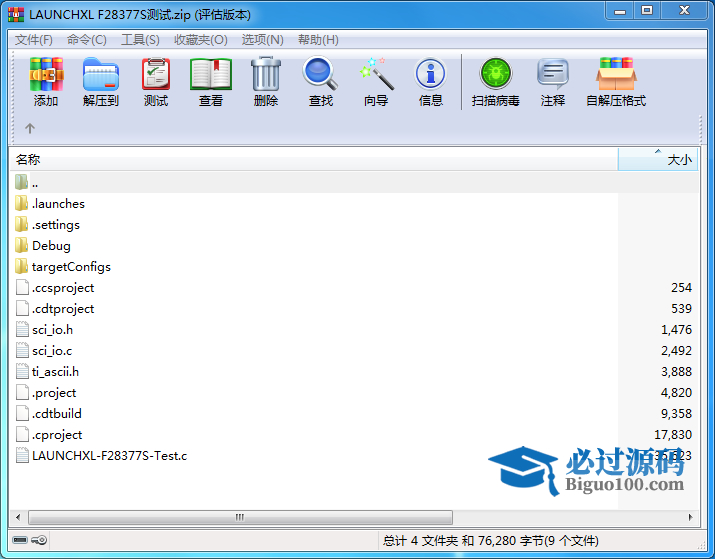Select the .cproject file name

[x=57, y=435]
